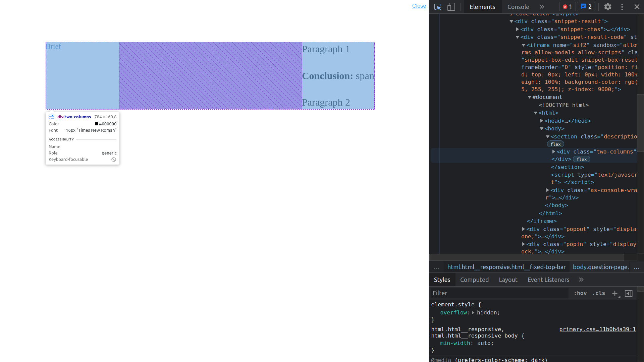Expand the two-columns div node
This screenshot has width=644, height=362.
(x=554, y=152)
